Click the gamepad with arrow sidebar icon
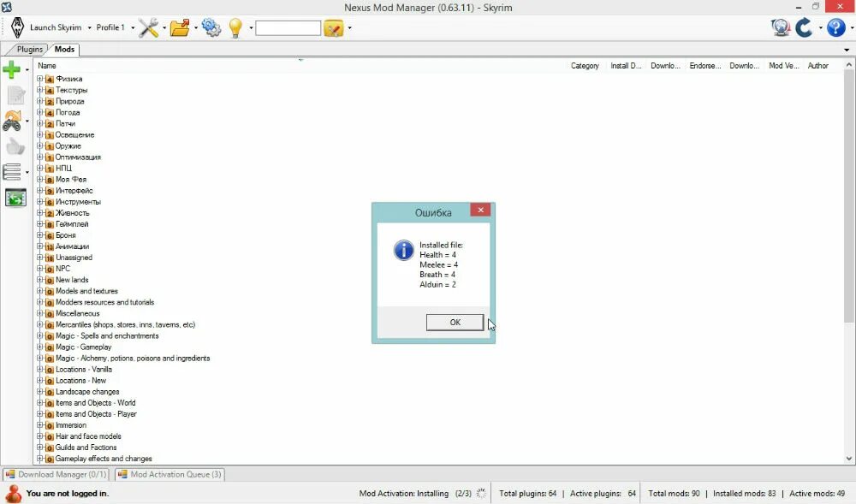 pos(12,122)
